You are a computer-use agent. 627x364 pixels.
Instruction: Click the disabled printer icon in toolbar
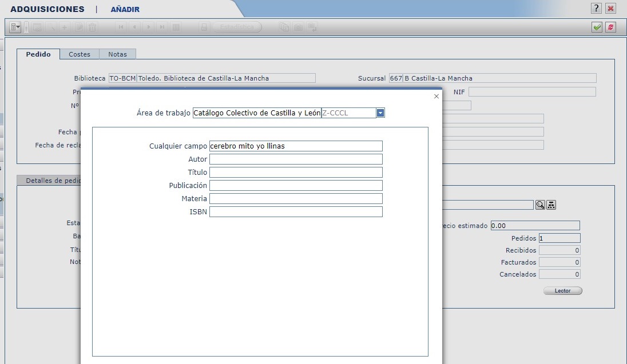[204, 27]
